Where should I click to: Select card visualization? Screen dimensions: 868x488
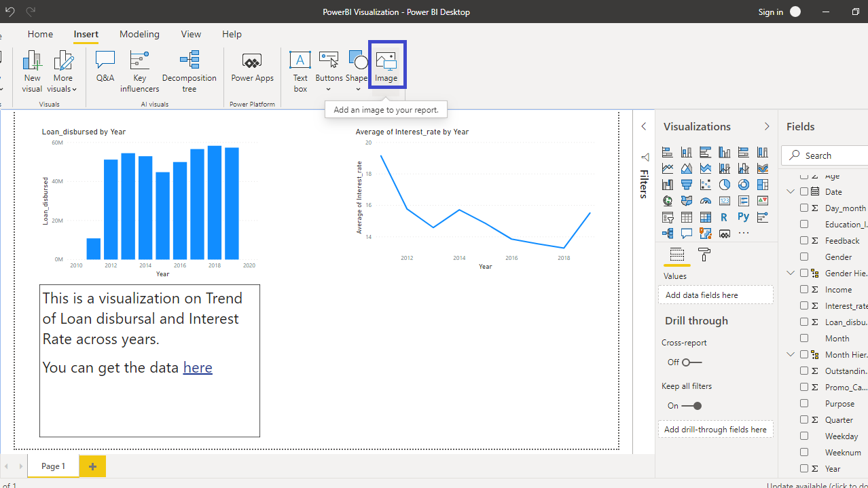[x=725, y=201]
